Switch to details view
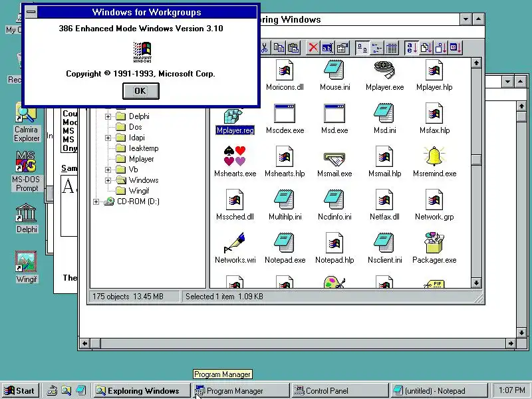Screen dimensions: 532x399 tap(391, 48)
